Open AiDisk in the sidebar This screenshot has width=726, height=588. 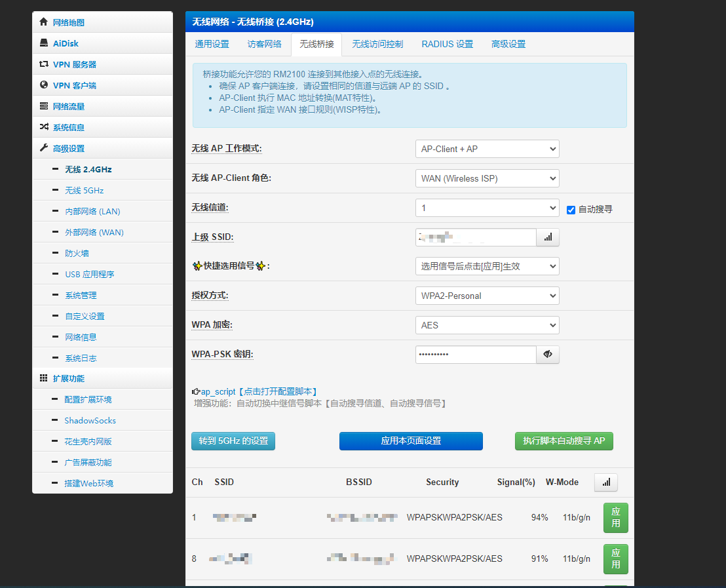pyautogui.click(x=66, y=43)
